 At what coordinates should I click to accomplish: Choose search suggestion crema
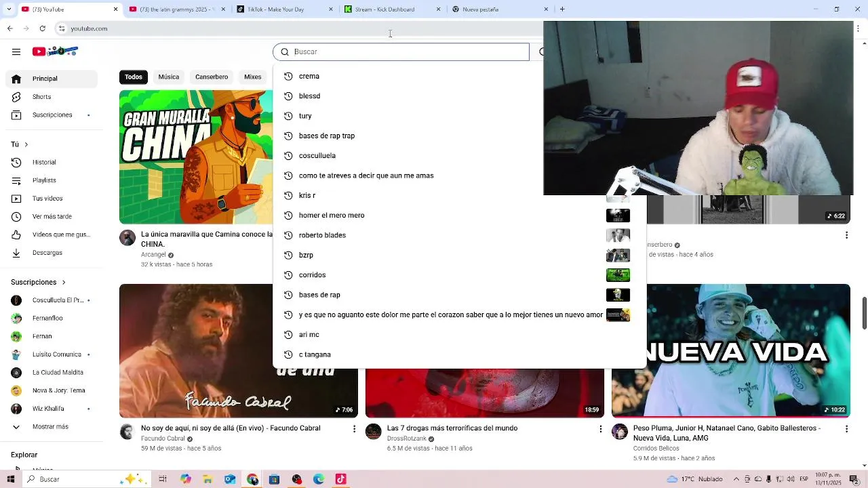point(459,77)
